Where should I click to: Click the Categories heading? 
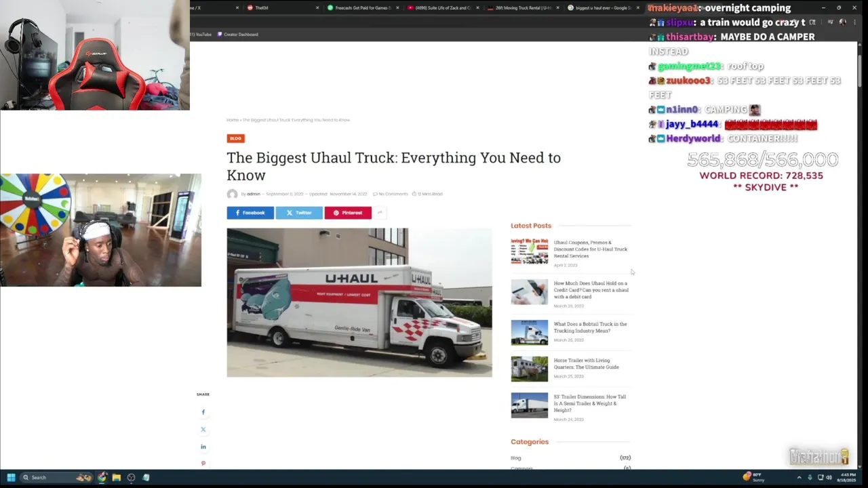pyautogui.click(x=530, y=442)
